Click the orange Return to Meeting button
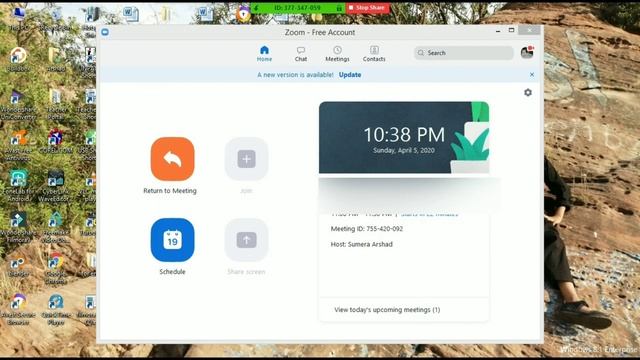Viewport: 640px width, 360px height. click(x=172, y=159)
